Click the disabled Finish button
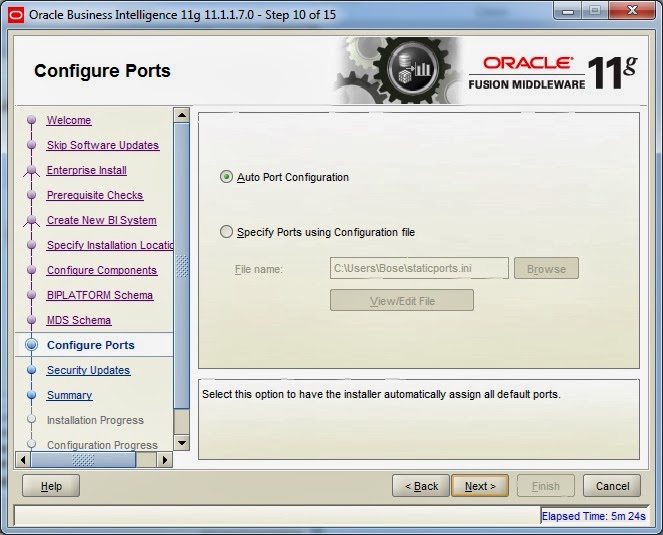 click(x=545, y=486)
